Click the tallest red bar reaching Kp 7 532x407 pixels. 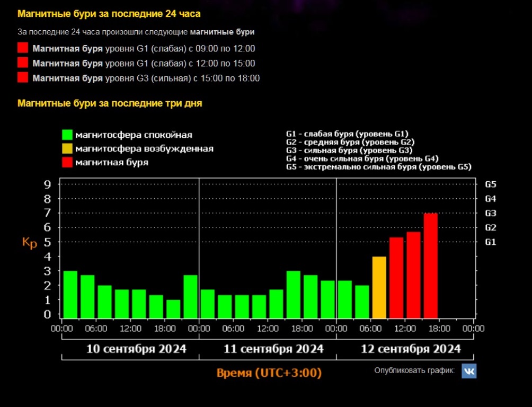point(430,265)
